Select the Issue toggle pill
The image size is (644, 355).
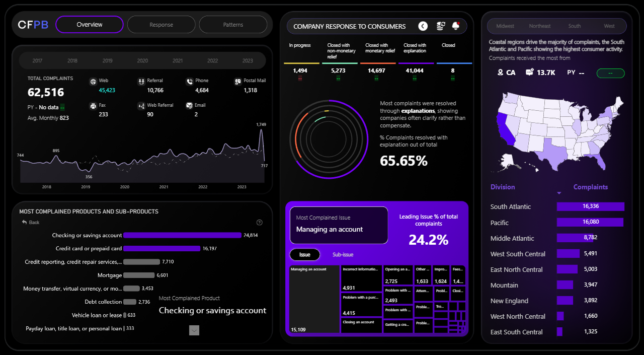[x=305, y=255]
